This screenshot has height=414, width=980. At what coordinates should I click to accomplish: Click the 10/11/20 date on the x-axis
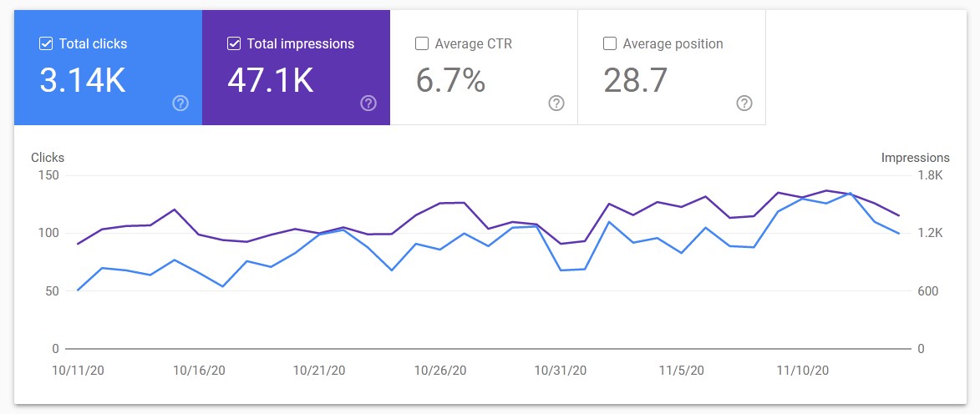[79, 371]
